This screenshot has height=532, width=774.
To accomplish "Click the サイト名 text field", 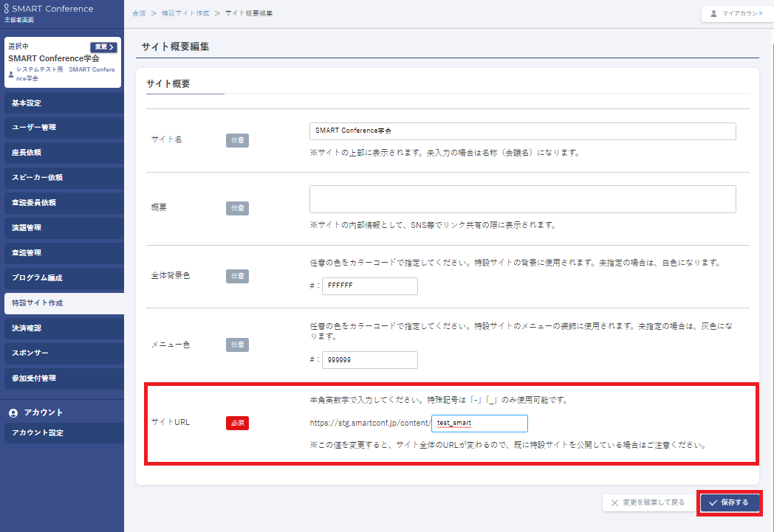I will point(522,131).
